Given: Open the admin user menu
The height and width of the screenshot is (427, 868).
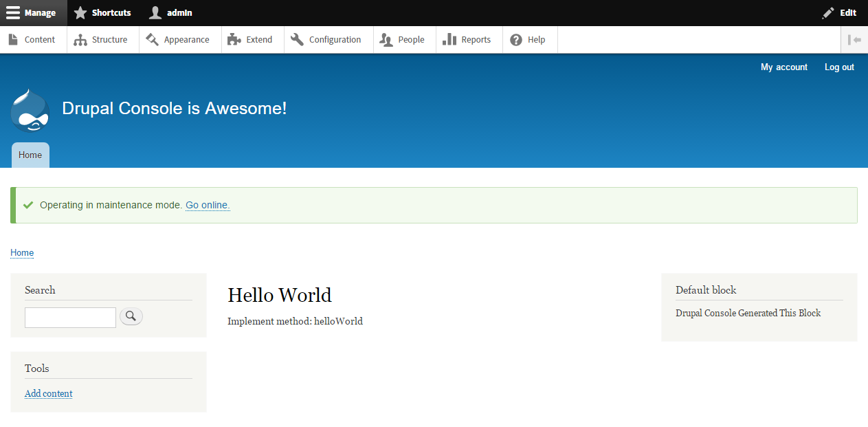Looking at the screenshot, I should pyautogui.click(x=171, y=12).
